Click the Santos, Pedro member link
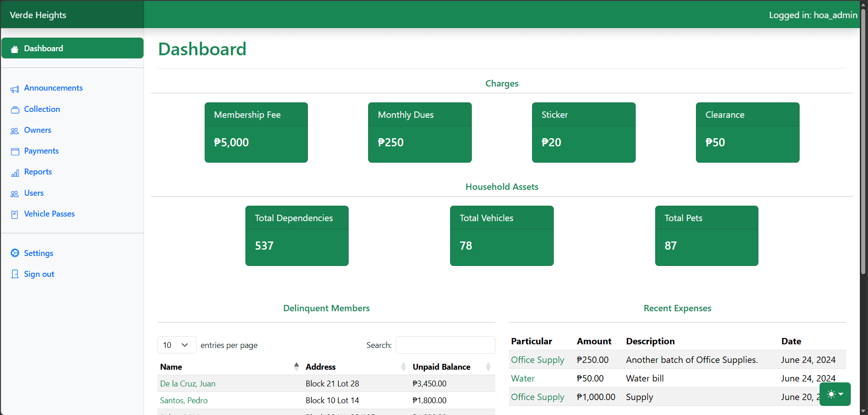 (x=183, y=400)
